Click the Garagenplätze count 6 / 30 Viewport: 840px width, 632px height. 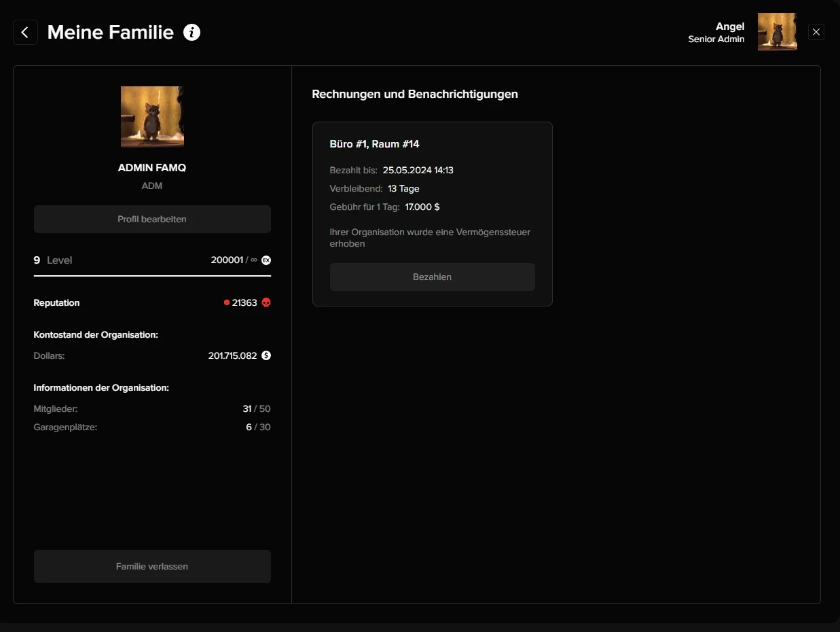(258, 427)
